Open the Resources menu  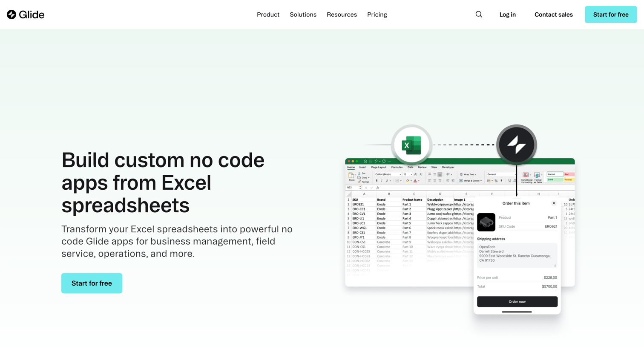click(x=342, y=14)
